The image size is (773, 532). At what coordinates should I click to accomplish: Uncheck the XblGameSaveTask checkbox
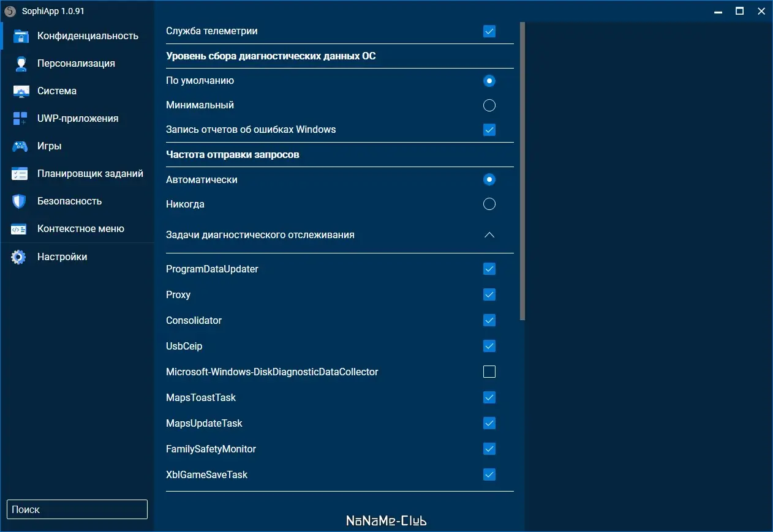(x=489, y=474)
